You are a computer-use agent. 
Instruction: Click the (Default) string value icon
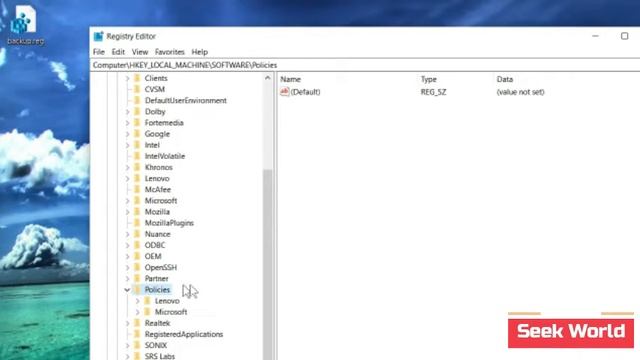284,92
